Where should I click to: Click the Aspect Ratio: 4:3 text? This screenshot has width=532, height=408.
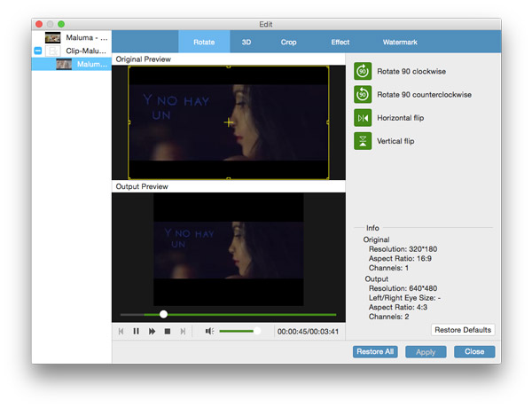(x=397, y=307)
